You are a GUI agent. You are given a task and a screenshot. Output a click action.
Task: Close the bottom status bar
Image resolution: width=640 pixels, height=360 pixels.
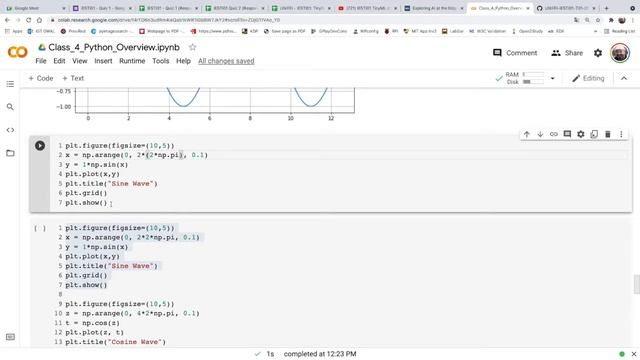point(633,354)
